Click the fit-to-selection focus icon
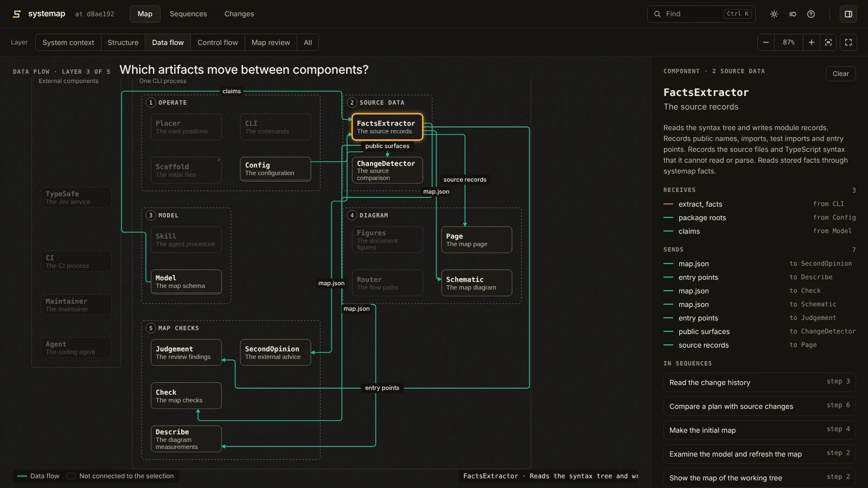 (x=828, y=42)
